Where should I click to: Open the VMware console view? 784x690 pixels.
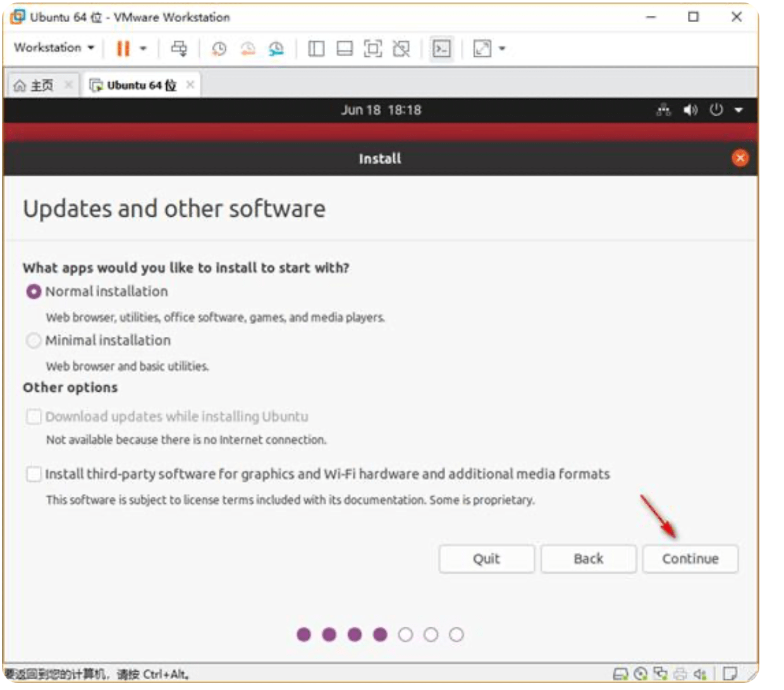coord(441,49)
